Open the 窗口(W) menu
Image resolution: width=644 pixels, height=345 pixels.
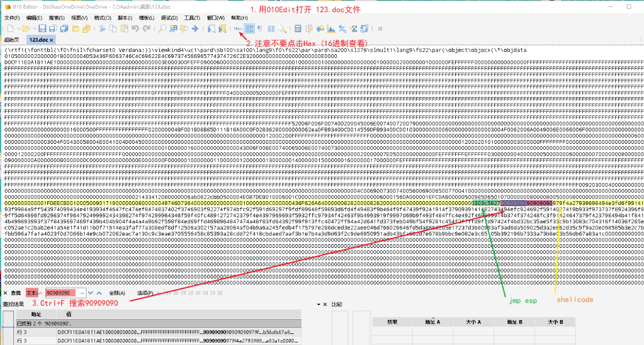[215, 18]
